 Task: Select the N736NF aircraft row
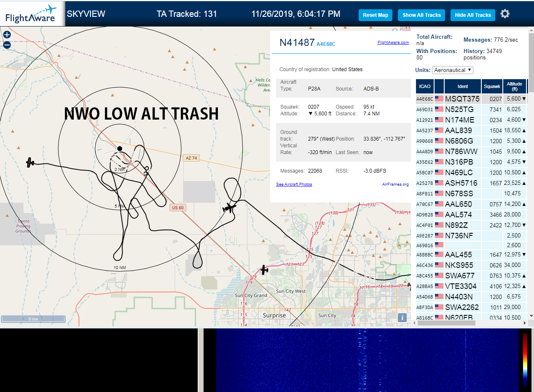(x=471, y=236)
